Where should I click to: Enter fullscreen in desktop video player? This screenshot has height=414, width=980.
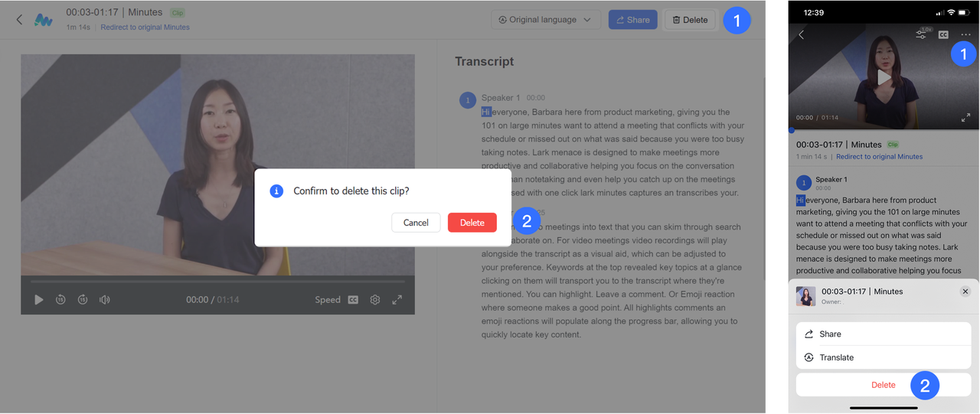pos(397,300)
